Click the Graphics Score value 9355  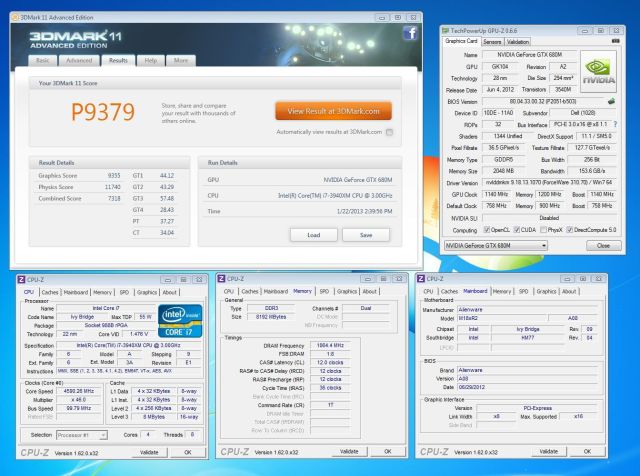click(x=114, y=176)
